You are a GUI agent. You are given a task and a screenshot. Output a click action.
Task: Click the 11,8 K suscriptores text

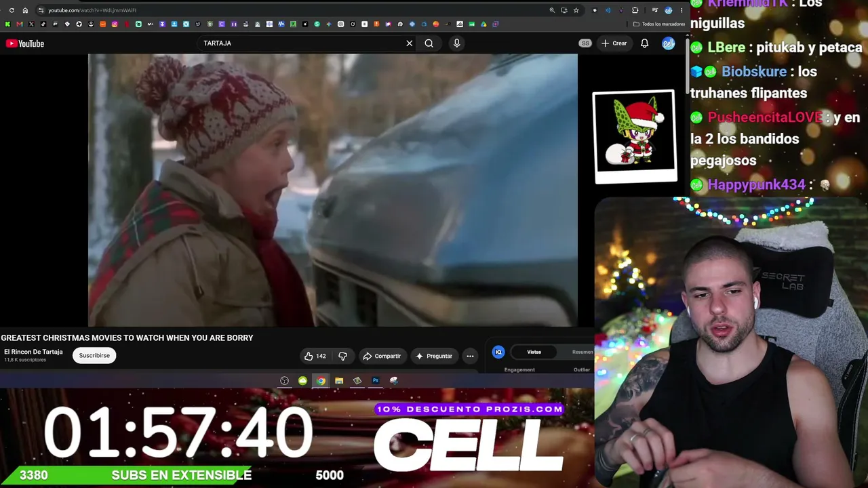point(25,360)
